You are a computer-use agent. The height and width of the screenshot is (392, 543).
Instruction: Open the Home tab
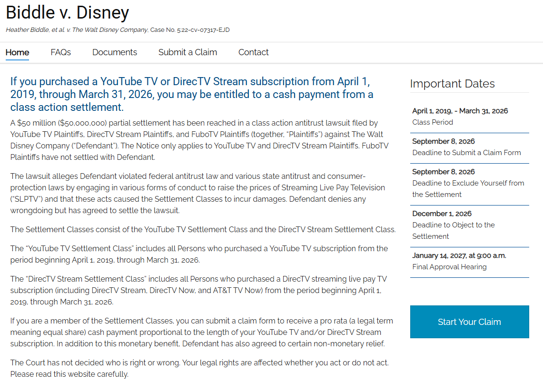(17, 52)
